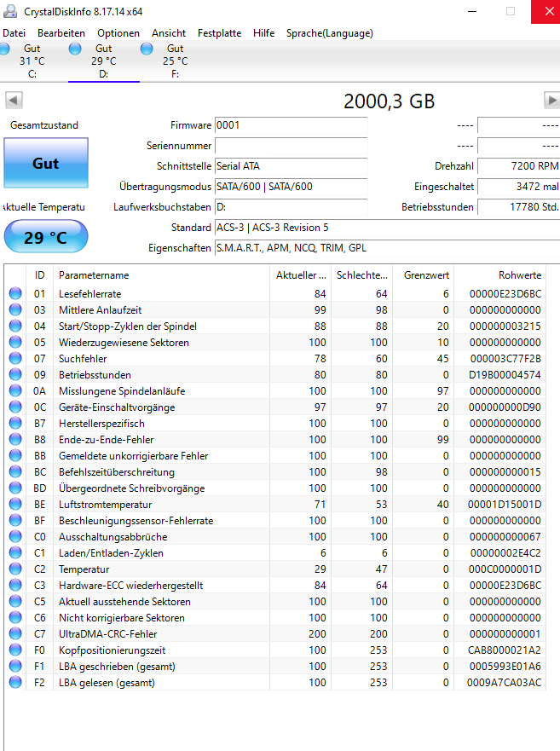Click the Parametername column header
The height and width of the screenshot is (751, 560).
(x=161, y=275)
